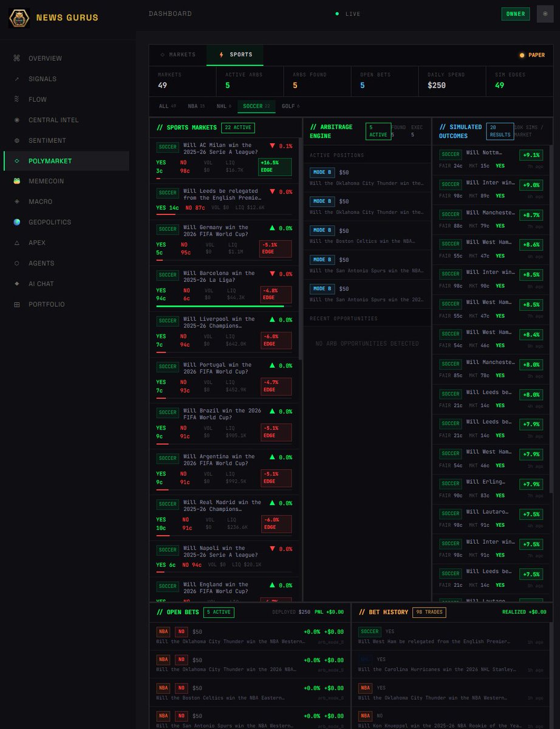Click the +9.1% Nottm simulated outcome row
The height and width of the screenshot is (729, 560).
490,159
